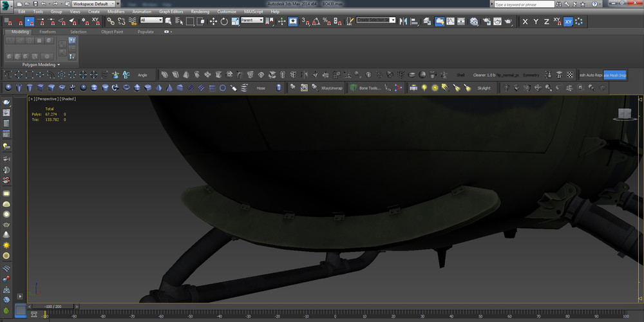
Task: Toggle the Z axis constraint
Action: [547, 21]
